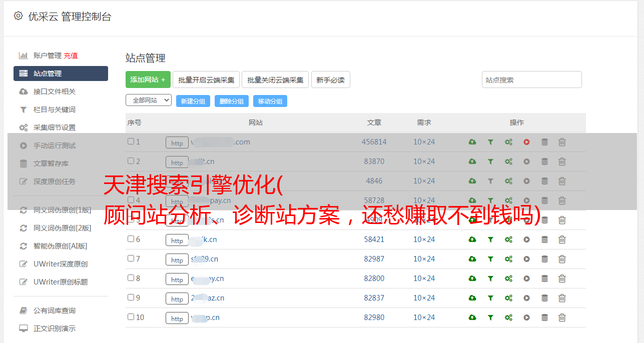The image size is (644, 343).
Task: Open 智能伪原创[AI版] menu item
Action: click(61, 246)
